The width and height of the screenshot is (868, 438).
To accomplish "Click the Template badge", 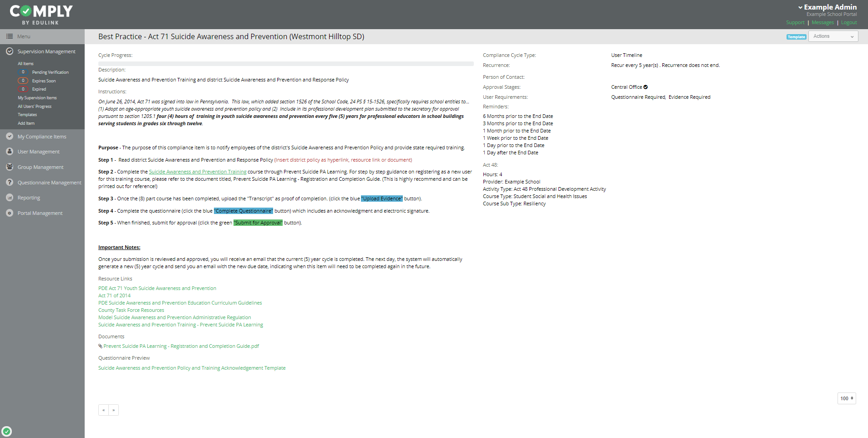I will pyautogui.click(x=796, y=37).
